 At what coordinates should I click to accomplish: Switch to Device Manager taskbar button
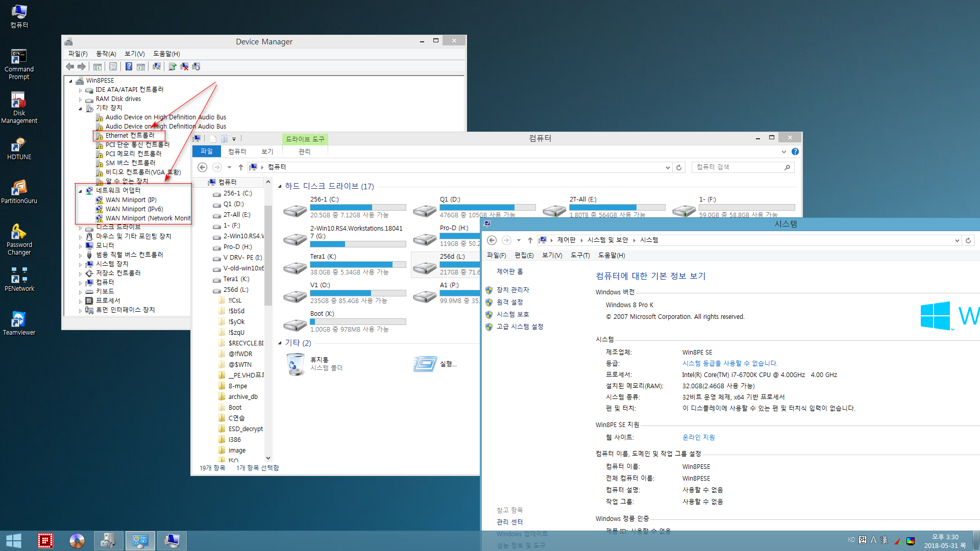(x=109, y=541)
